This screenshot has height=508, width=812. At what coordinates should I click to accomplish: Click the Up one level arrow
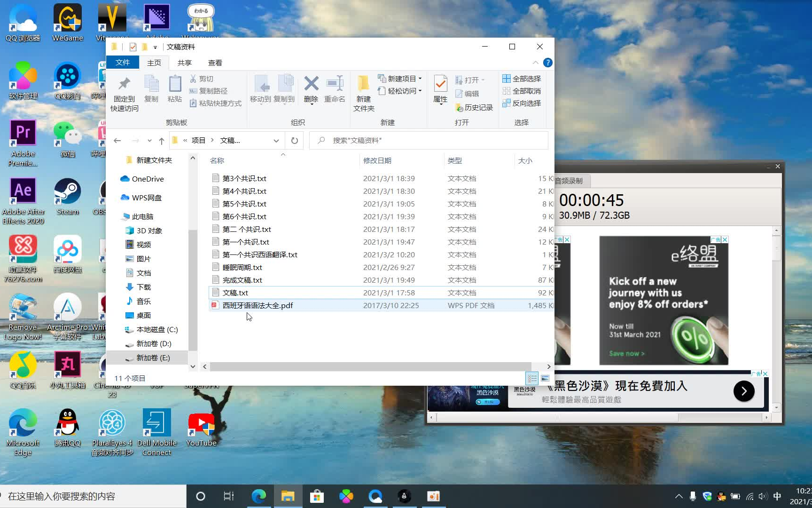click(162, 141)
